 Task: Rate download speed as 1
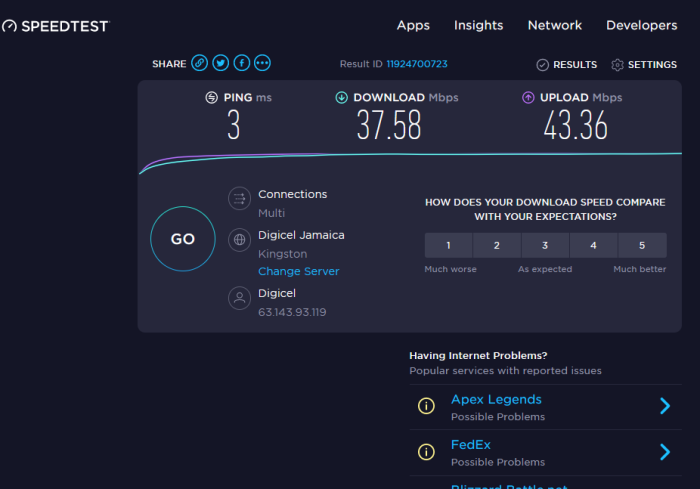pyautogui.click(x=448, y=246)
